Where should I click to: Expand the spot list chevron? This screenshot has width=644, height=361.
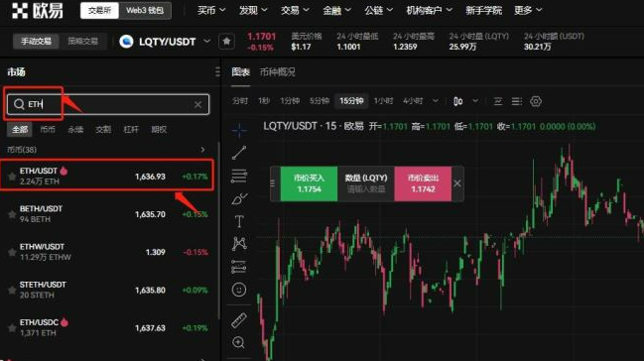202,150
